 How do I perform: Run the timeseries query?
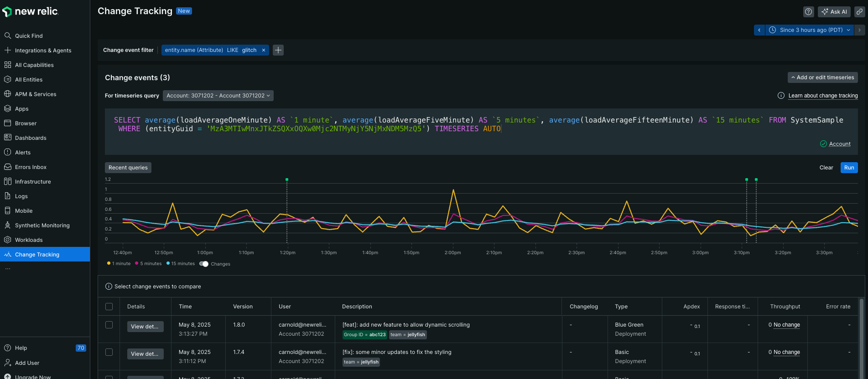pyautogui.click(x=849, y=168)
